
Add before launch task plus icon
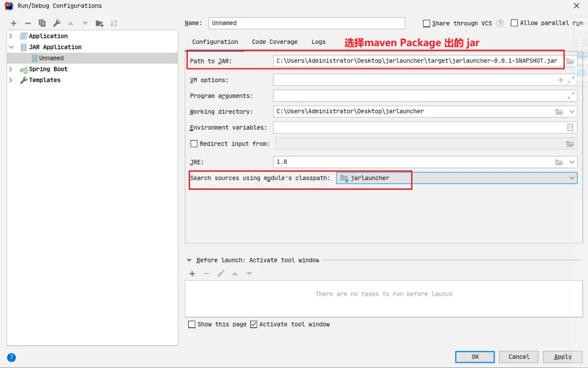point(192,274)
